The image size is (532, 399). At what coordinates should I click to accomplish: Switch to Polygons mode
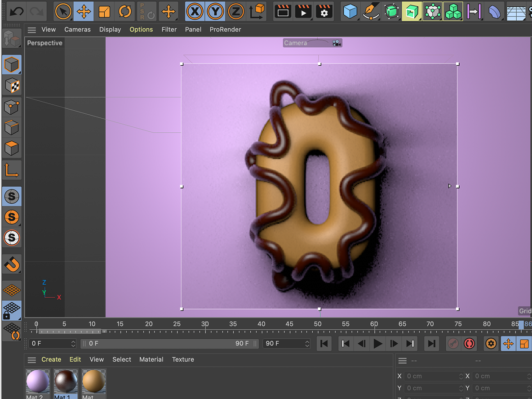click(12, 148)
